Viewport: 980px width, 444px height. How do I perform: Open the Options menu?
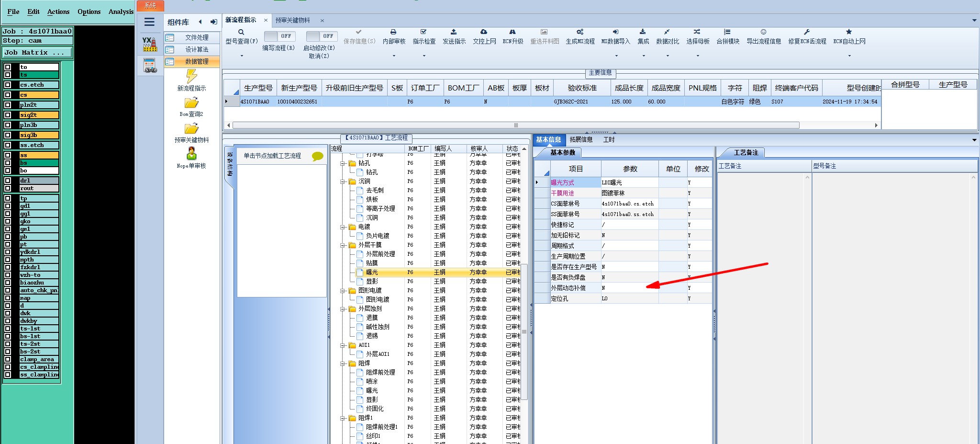click(89, 11)
